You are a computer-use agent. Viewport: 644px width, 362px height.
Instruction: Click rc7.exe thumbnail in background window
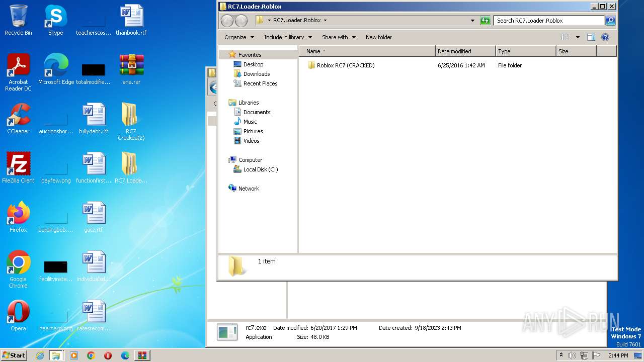click(227, 332)
